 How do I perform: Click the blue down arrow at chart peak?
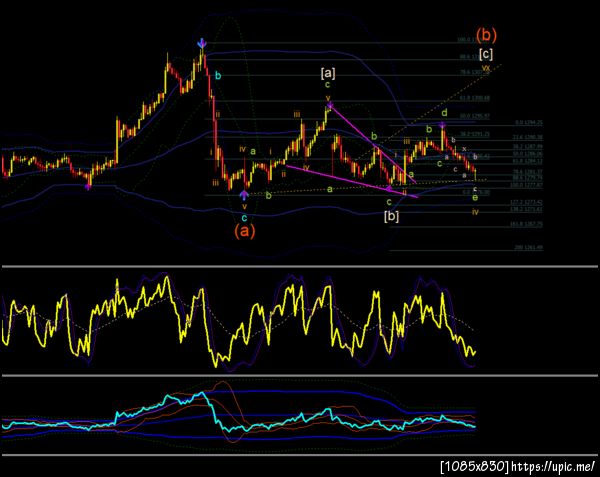202,43
